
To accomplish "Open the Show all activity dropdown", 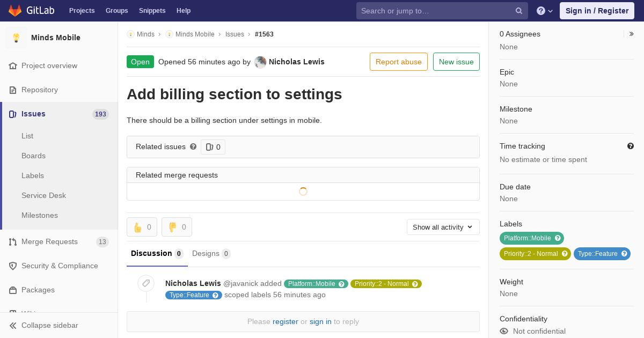I will click(x=443, y=227).
